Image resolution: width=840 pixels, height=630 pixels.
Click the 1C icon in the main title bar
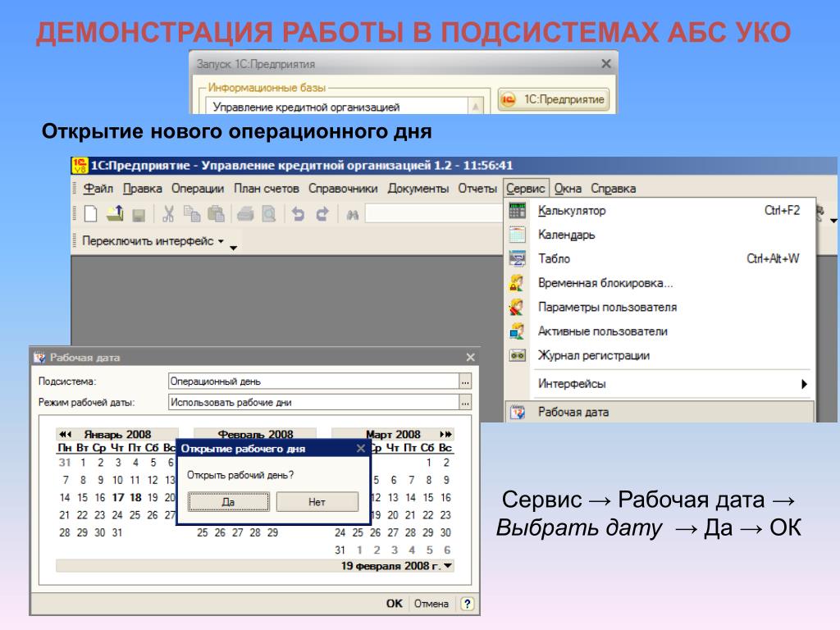[80, 165]
